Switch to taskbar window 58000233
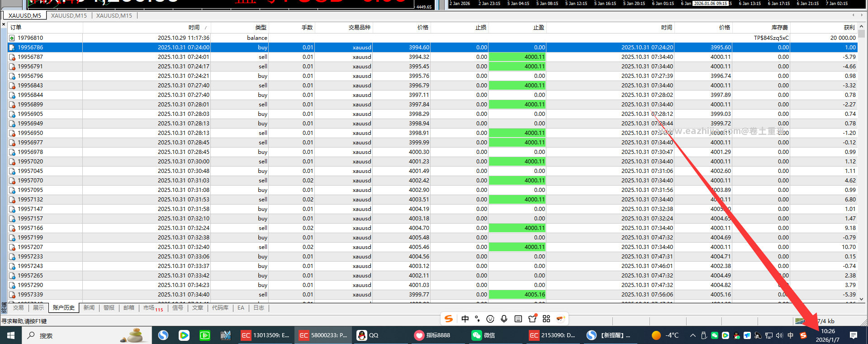868x344 pixels. pyautogui.click(x=323, y=335)
